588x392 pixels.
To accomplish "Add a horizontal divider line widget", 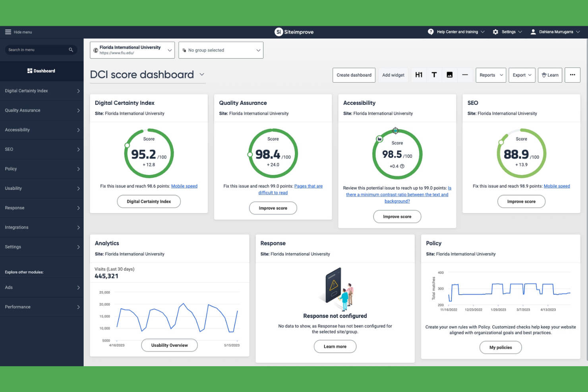I will (465, 75).
